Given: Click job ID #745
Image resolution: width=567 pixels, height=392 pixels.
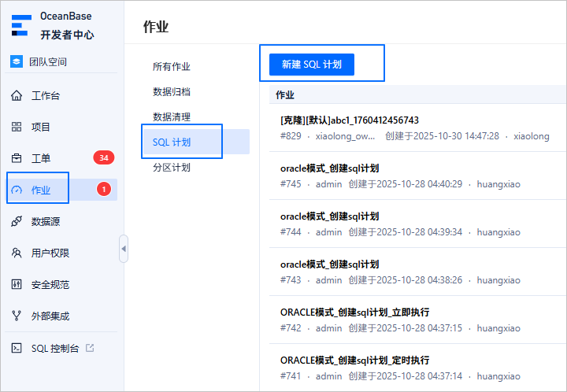Looking at the screenshot, I should 291,184.
